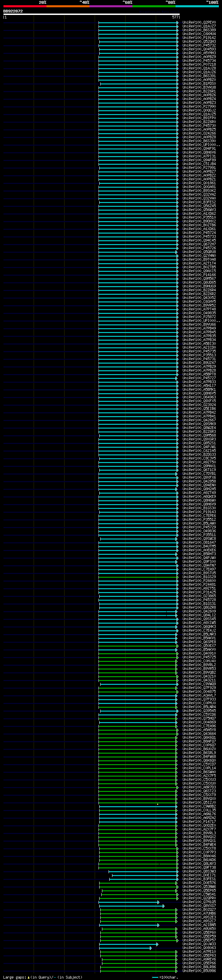This screenshot has width=222, height=980.
Task: Select hit UniRef100_Q94EN0
Action: pos(199,485)
